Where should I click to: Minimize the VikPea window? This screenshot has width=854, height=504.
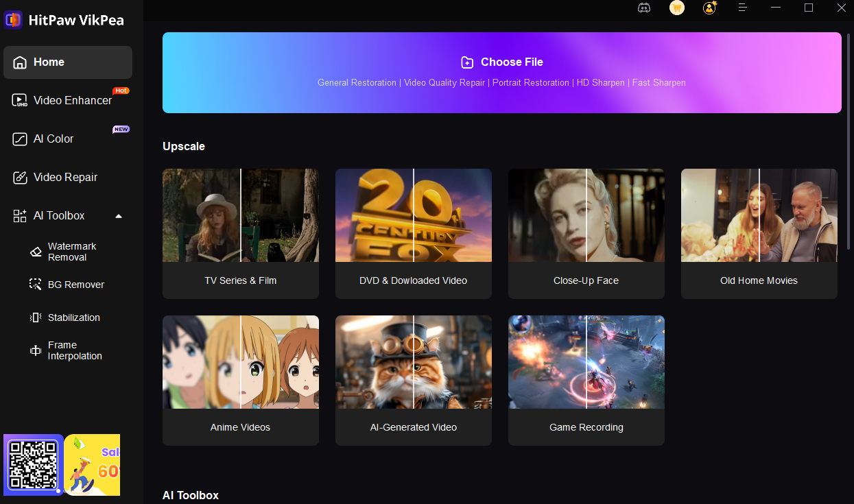[x=776, y=8]
